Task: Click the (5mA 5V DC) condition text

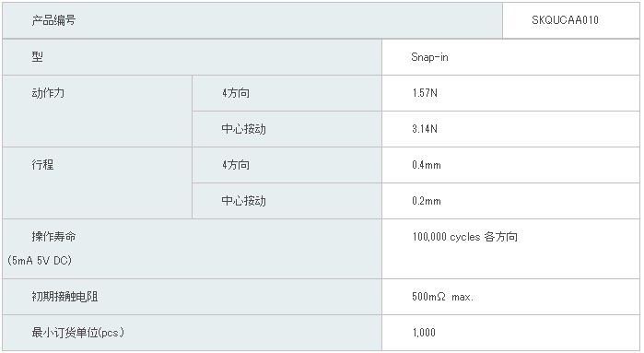Action: click(40, 261)
